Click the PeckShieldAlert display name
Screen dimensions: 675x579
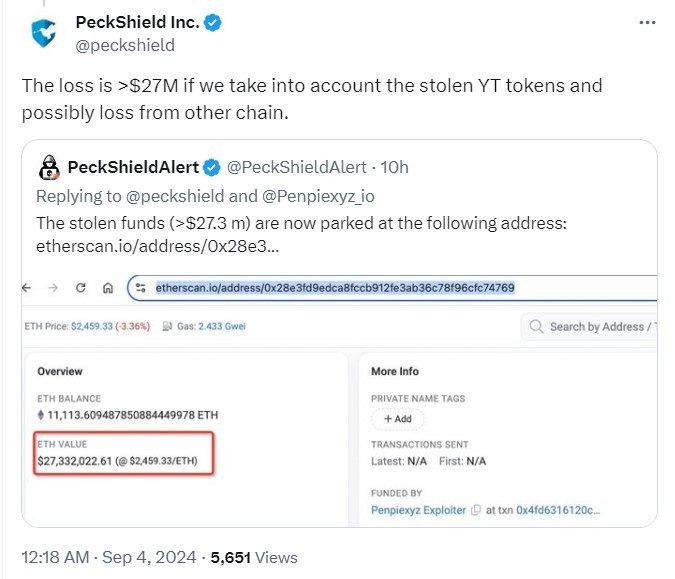tap(132, 167)
